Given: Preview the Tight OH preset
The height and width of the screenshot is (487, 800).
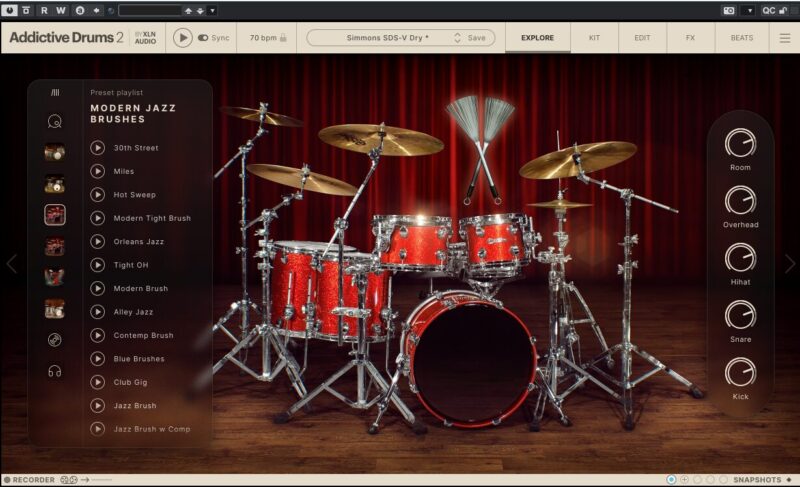Looking at the screenshot, I should pyautogui.click(x=97, y=265).
